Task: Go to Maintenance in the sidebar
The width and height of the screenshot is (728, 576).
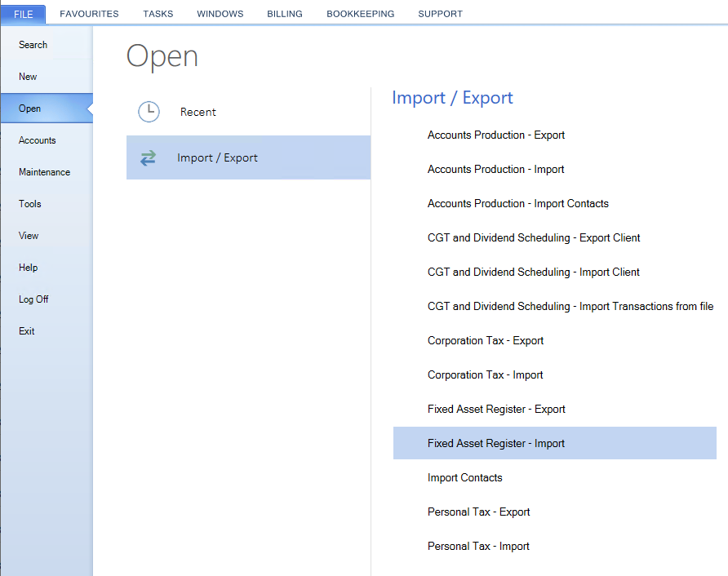Action: [47, 171]
